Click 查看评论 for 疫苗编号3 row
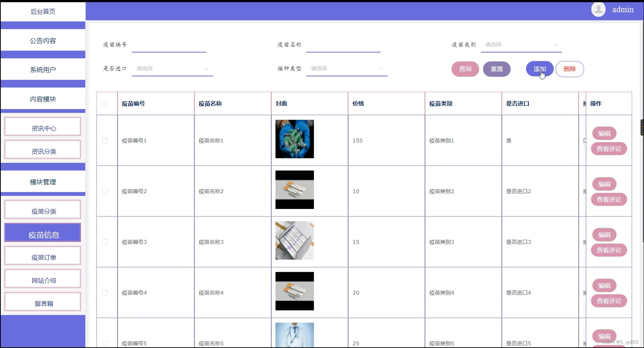This screenshot has width=644, height=348. [x=609, y=250]
